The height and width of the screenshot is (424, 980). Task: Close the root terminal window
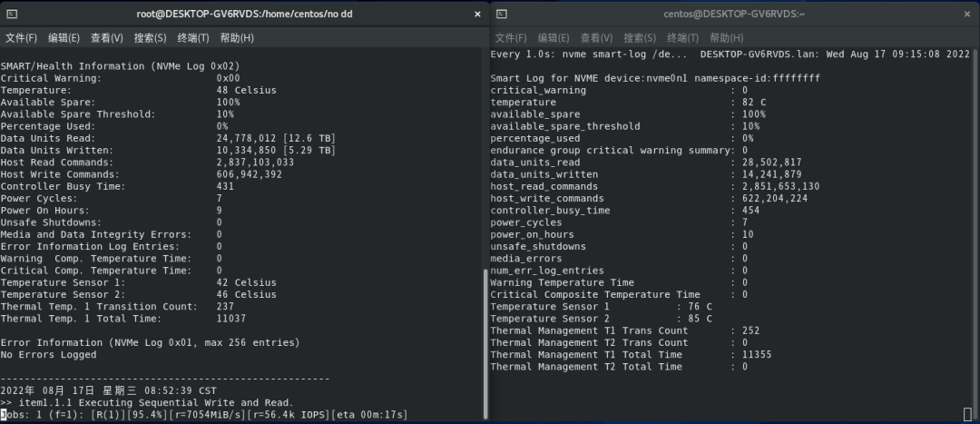(478, 14)
